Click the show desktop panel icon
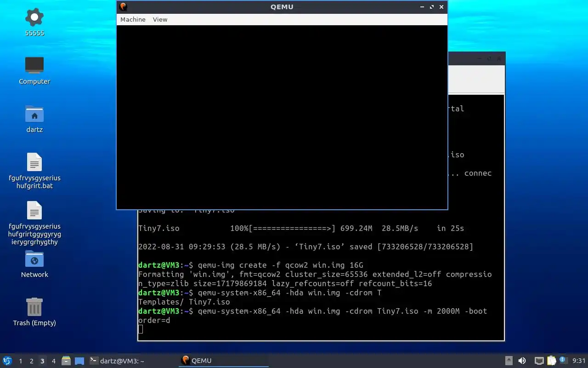 click(79, 361)
